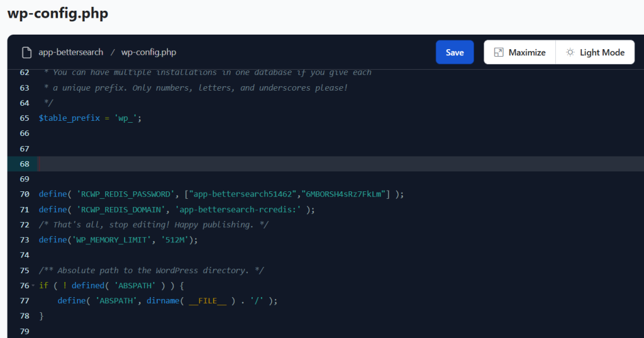
Task: Toggle Light Mode for the editor
Action: [595, 52]
